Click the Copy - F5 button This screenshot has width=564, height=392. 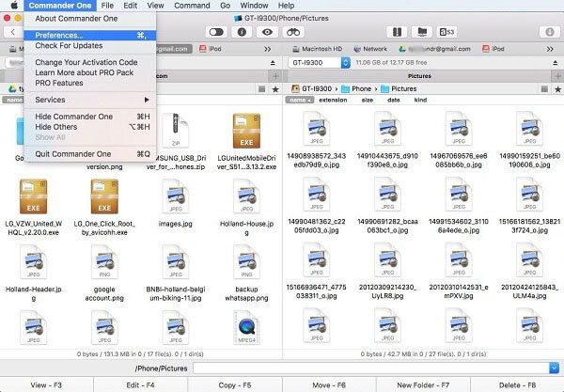click(x=235, y=385)
